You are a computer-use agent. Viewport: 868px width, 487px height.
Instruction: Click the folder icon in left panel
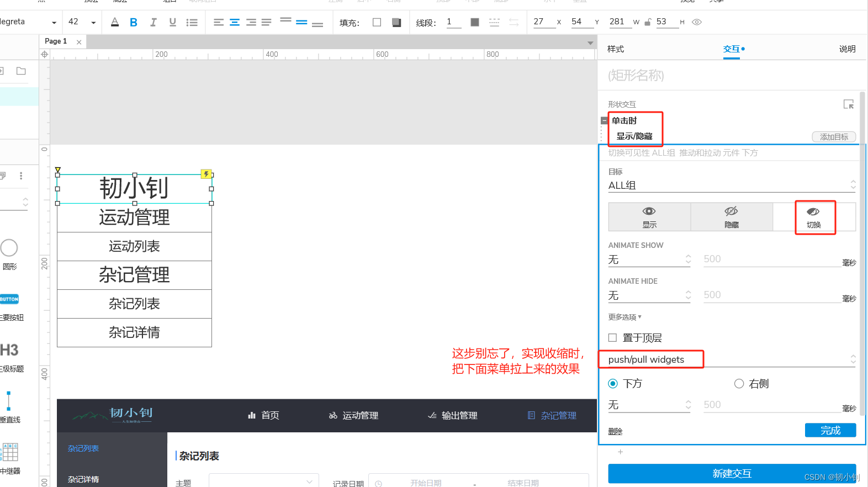(x=21, y=71)
